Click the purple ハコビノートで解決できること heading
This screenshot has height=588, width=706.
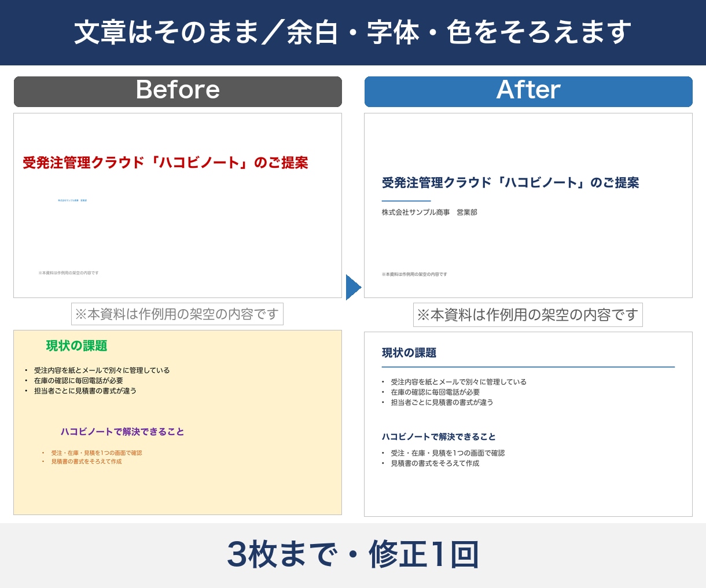(x=123, y=432)
